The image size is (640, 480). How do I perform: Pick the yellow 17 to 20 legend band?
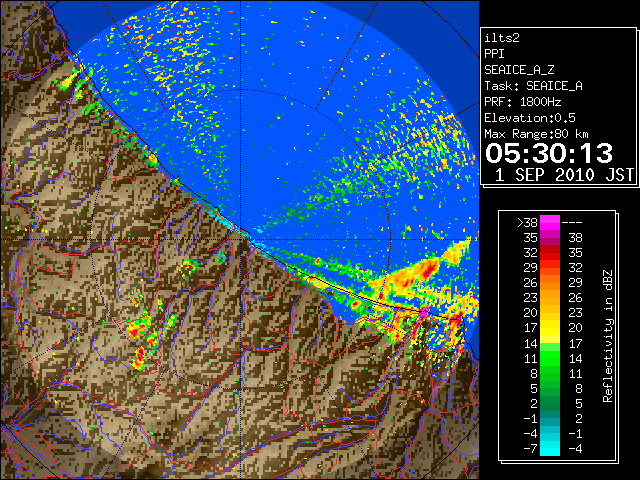(550, 328)
